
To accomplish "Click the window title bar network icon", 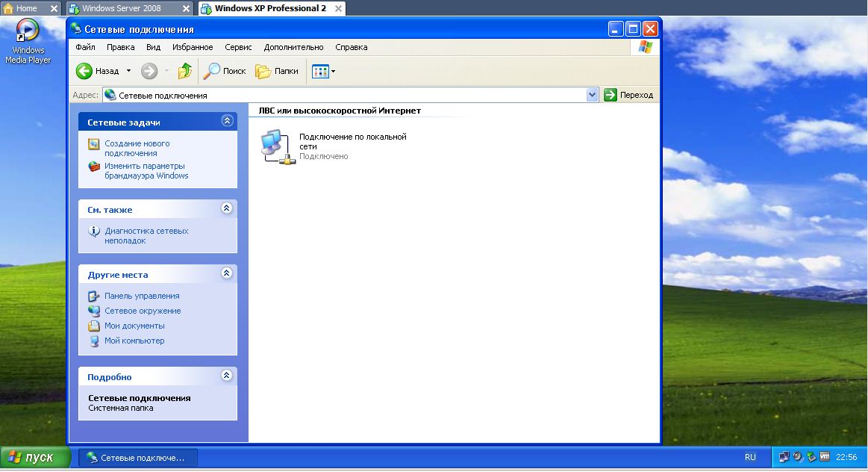I will pos(76,29).
